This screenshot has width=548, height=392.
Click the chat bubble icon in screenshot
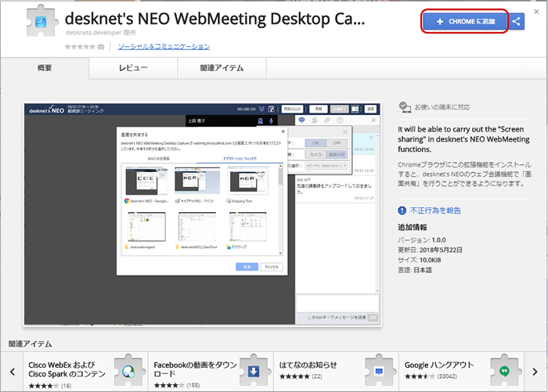coord(301,120)
